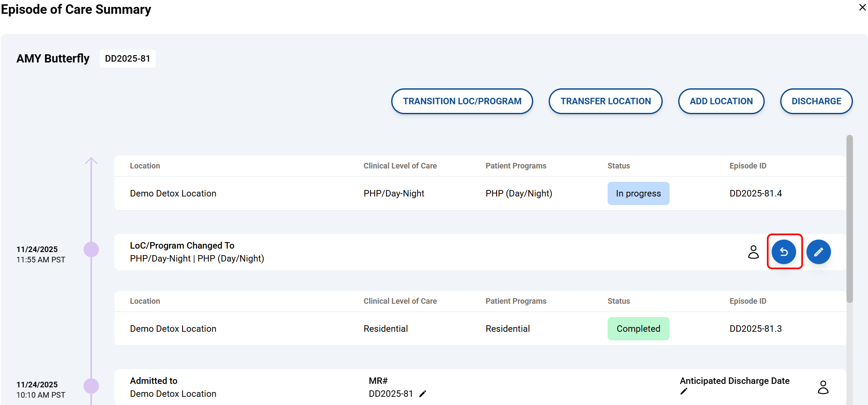Edit the MR# with pencil icon
This screenshot has width=868, height=405.
click(423, 394)
